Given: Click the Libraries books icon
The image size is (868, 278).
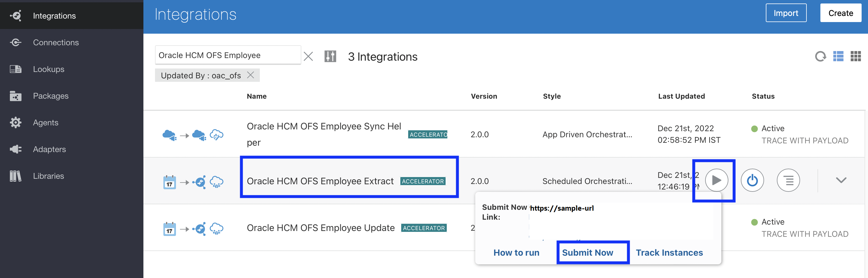Looking at the screenshot, I should coord(15,176).
